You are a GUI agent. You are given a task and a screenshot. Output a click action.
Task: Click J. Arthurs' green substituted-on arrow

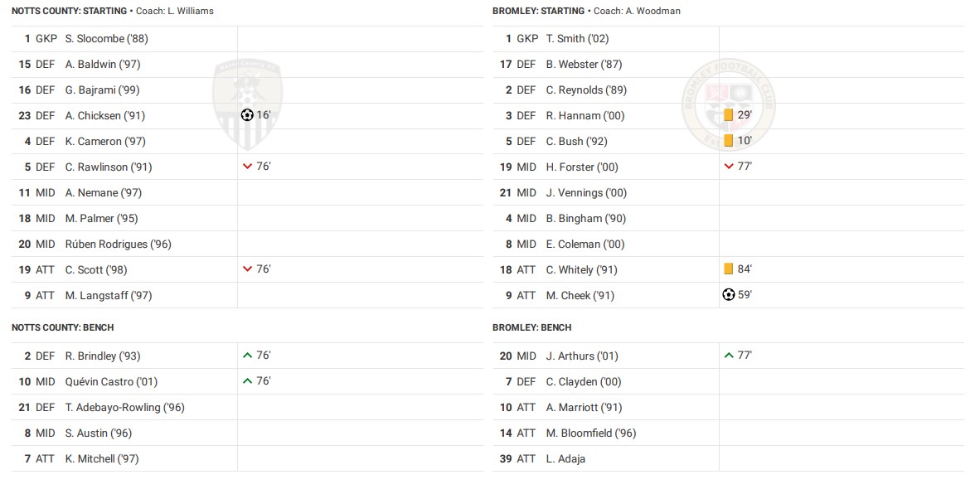tap(729, 356)
